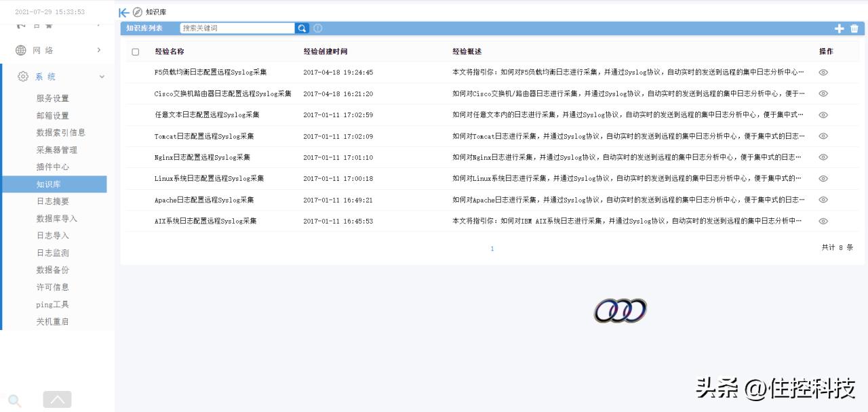Click the globe icon for 网络 section
Image resolution: width=868 pixels, height=412 pixels.
click(x=20, y=49)
